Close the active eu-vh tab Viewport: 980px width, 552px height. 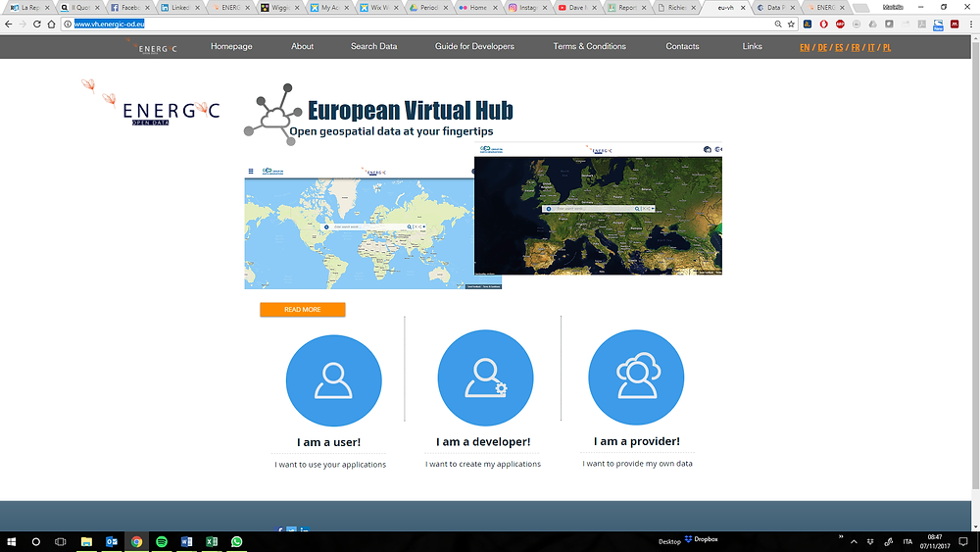(743, 8)
